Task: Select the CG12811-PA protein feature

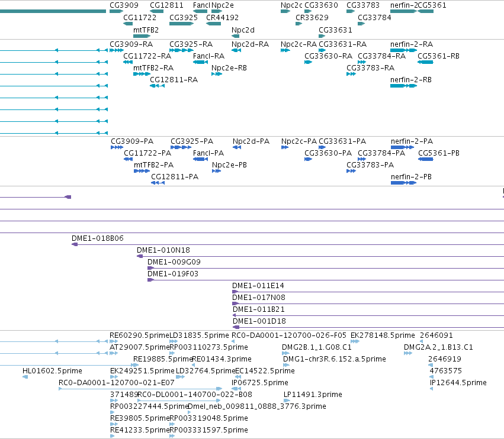Action: (158, 183)
